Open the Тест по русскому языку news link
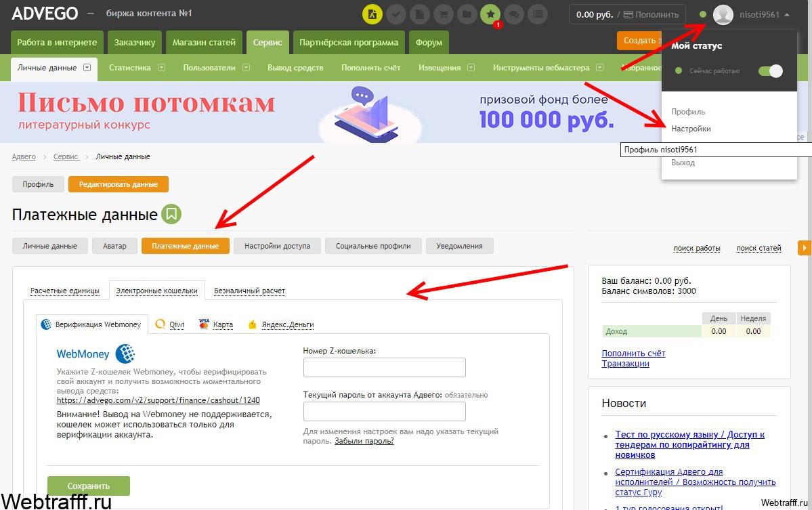Image resolution: width=812 pixels, height=510 pixels. (690, 445)
